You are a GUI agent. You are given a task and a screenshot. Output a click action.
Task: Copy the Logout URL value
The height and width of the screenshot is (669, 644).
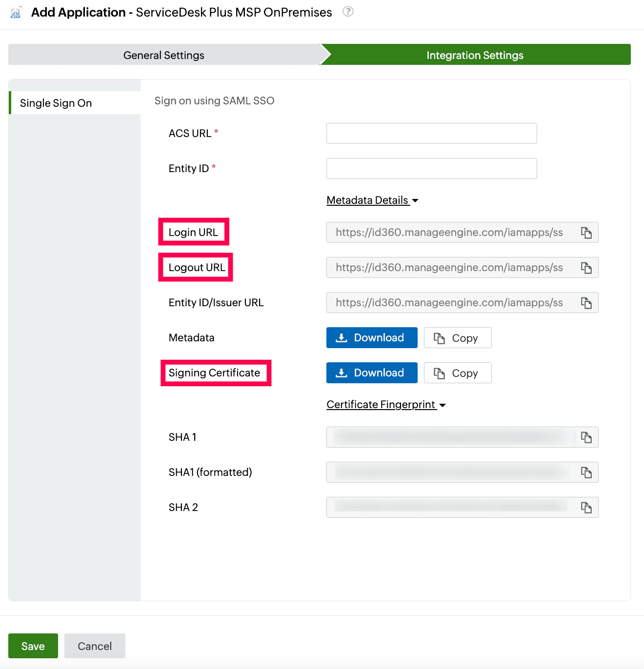(x=586, y=268)
